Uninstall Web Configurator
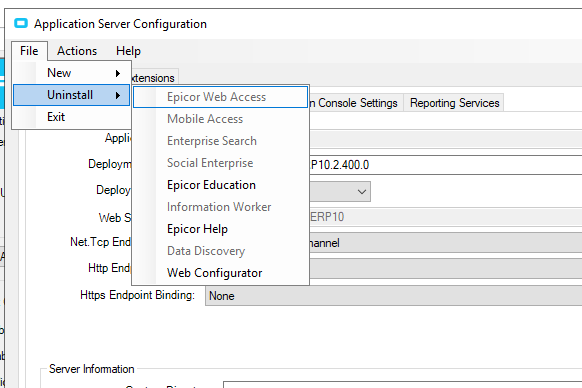Viewport: 582px width, 388px height. point(220,273)
